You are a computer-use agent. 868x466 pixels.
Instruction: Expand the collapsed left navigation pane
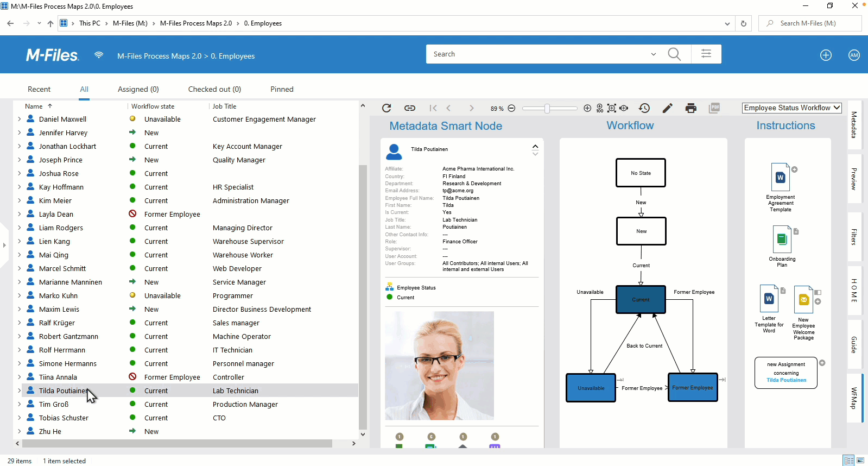(x=4, y=245)
